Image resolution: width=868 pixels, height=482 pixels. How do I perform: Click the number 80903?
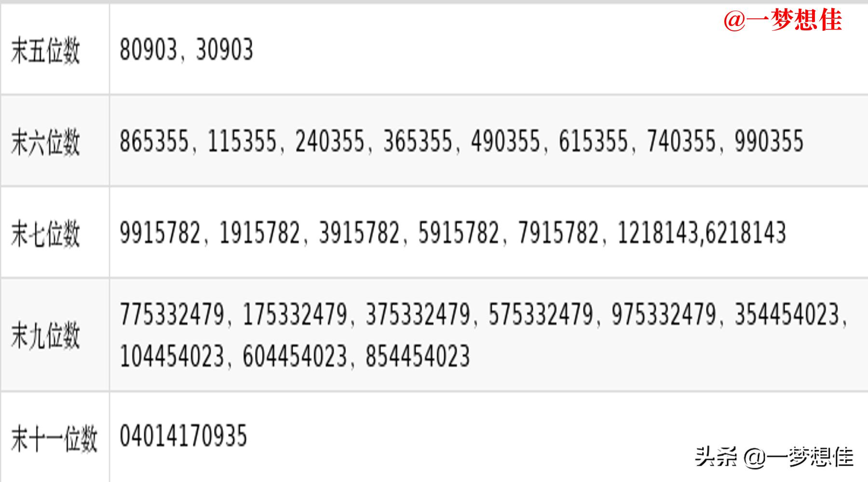pyautogui.click(x=148, y=50)
